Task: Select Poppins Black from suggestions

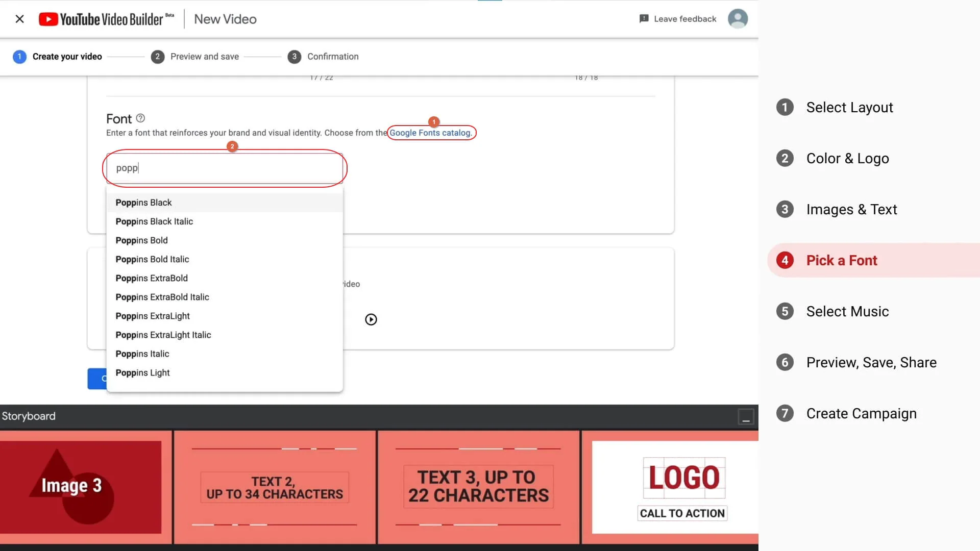Action: coord(143,203)
